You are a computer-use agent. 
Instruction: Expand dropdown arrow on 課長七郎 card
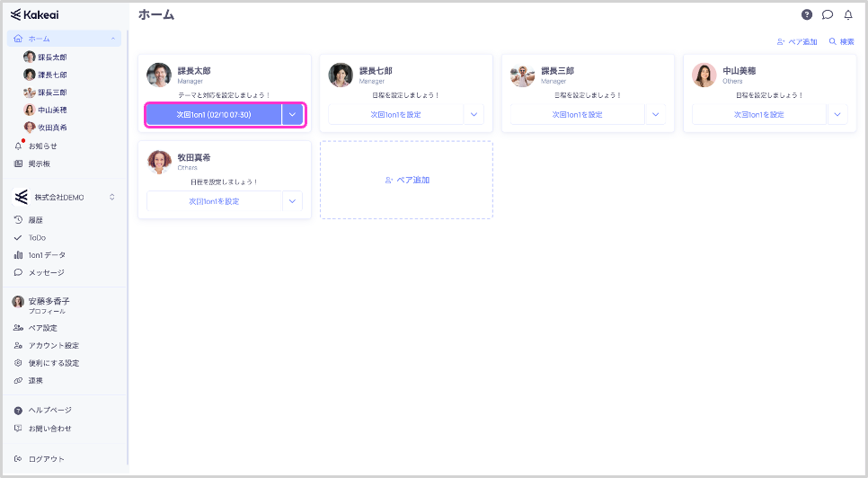tap(474, 114)
